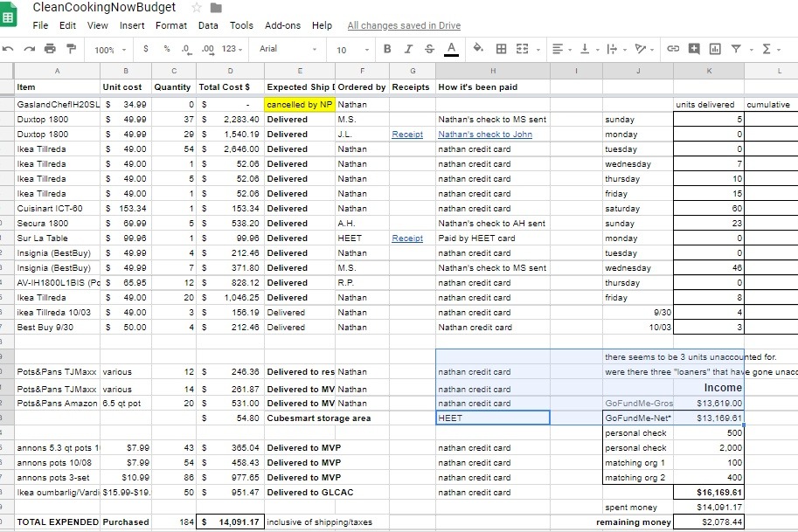Toggle Italic formatting
This screenshot has height=532, width=798.
[x=408, y=49]
